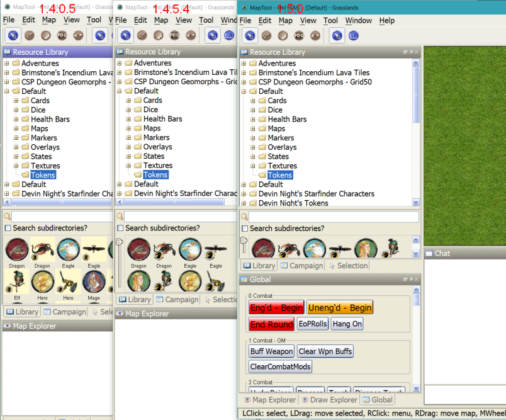Viewport: 506px width, 420px height.
Task: Click the search field in 1.5.0 library
Action: [334, 217]
